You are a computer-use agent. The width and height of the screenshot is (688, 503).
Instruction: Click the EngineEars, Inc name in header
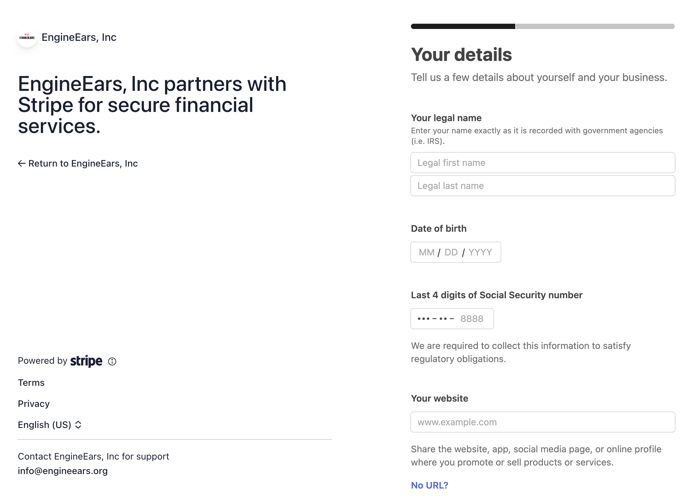tap(79, 38)
